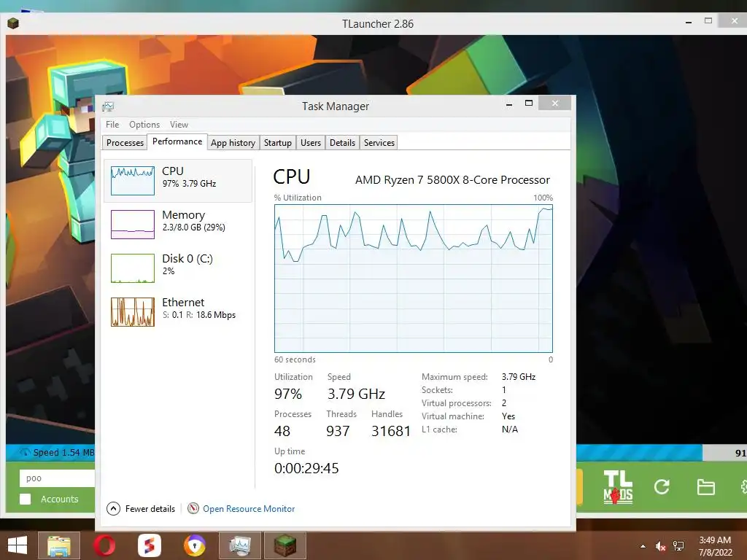Open the File menu in Task Manager

pos(112,125)
